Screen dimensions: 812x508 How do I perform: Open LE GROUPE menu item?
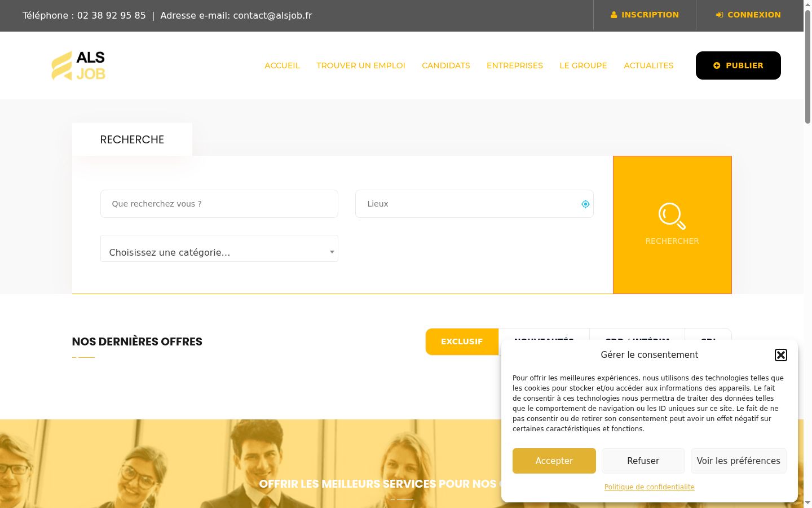coord(583,65)
